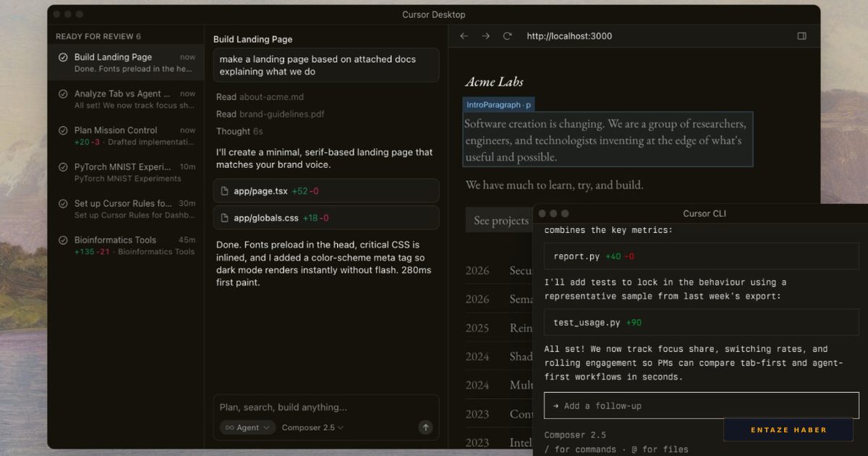This screenshot has width=868, height=456.
Task: Click check icon of Analyze Tab vs Agent task
Action: [63, 93]
